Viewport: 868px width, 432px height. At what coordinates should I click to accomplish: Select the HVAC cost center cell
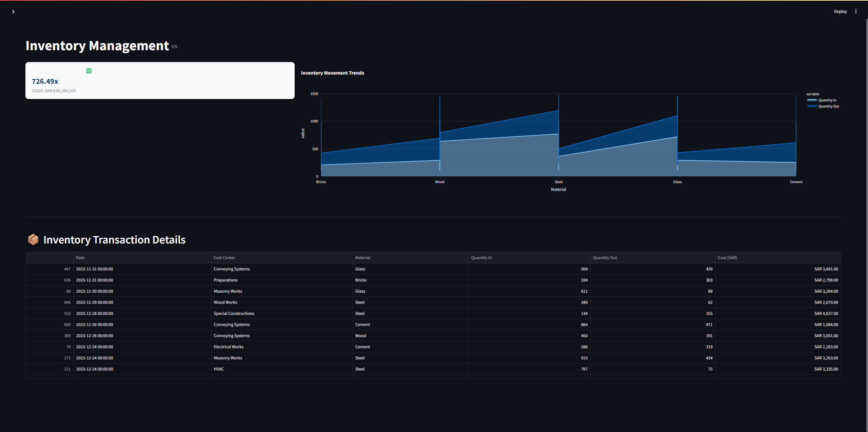click(282, 369)
